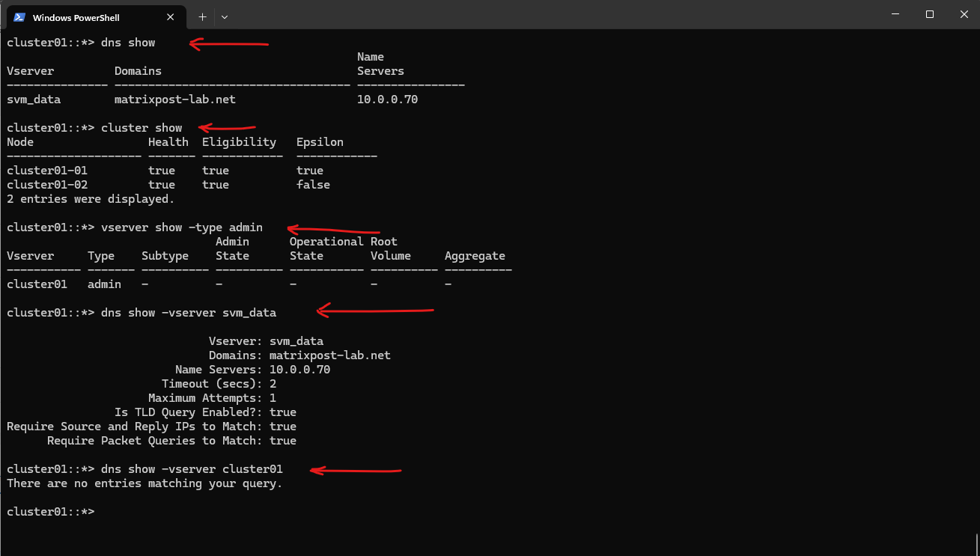Select the Windows PowerShell tab
Screen dimensions: 980x556
[82, 17]
